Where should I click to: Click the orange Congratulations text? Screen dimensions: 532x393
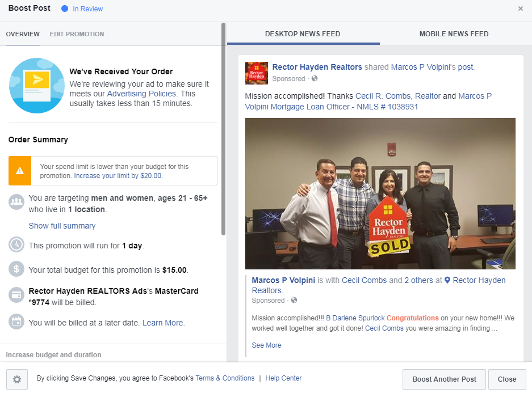[413, 318]
